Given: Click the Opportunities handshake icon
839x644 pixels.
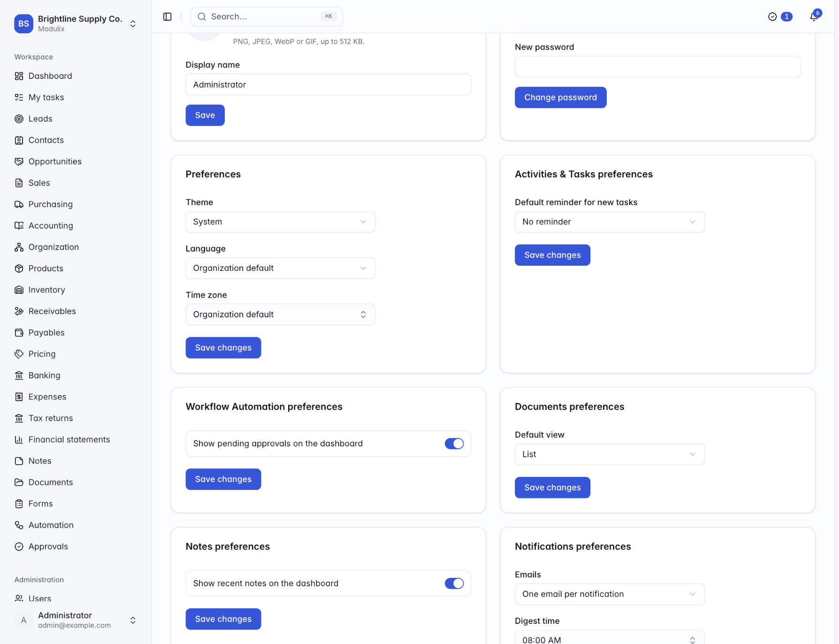Looking at the screenshot, I should pos(19,161).
